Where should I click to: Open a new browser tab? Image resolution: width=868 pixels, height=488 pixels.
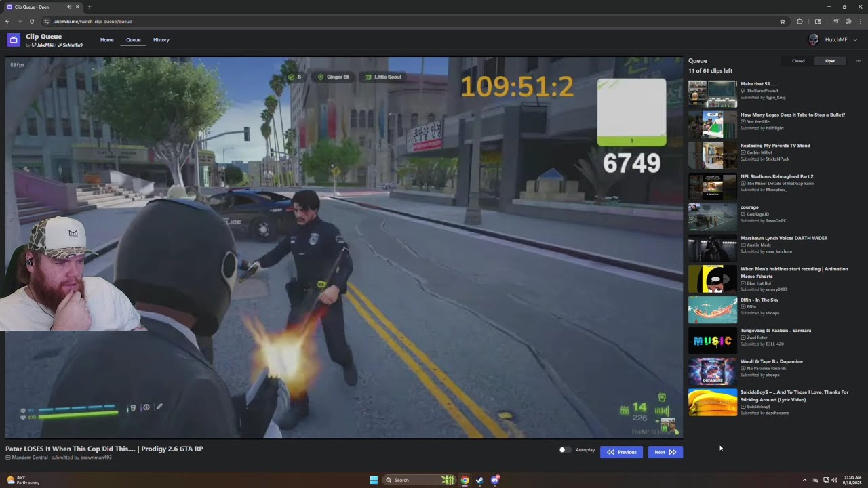pyautogui.click(x=90, y=7)
